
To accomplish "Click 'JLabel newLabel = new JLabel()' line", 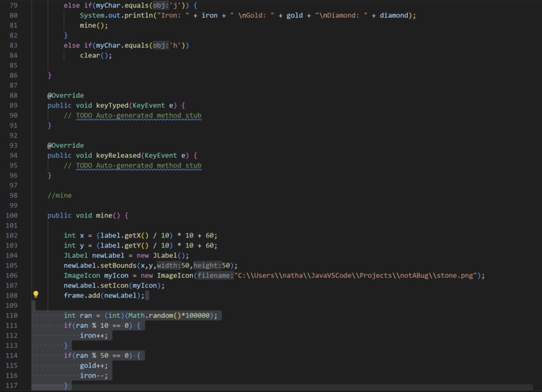I will click(126, 255).
